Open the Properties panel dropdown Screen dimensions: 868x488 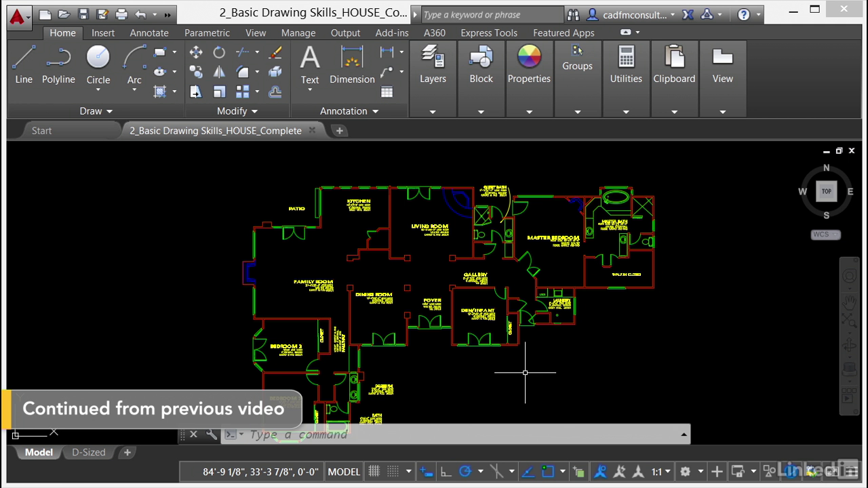[529, 112]
